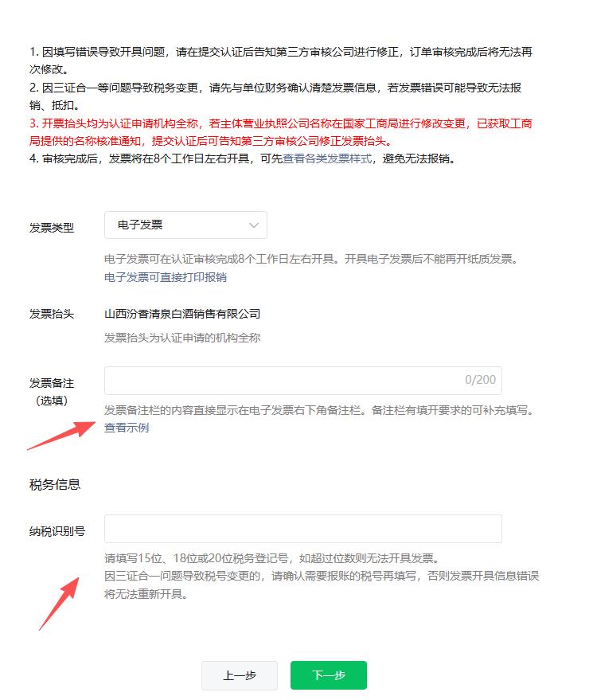The width and height of the screenshot is (593, 700).
Task: Click the 发票类型 label
Action: [x=52, y=228]
